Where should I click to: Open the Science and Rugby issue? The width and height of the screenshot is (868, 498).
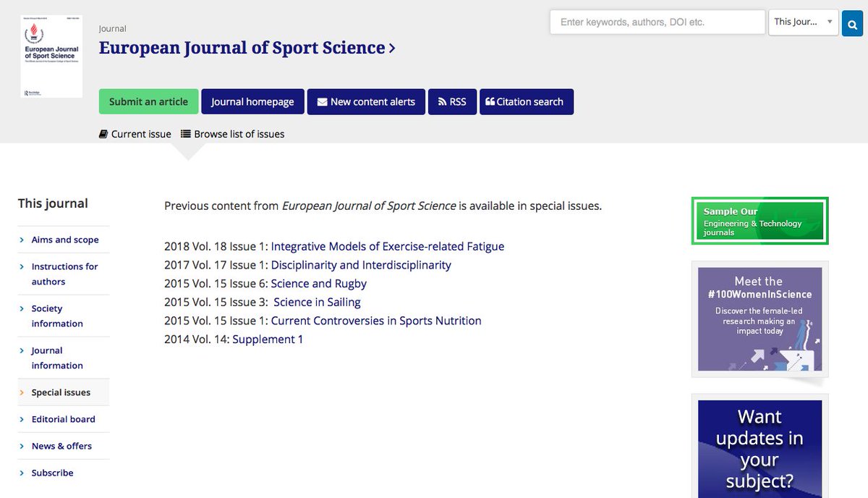click(319, 284)
